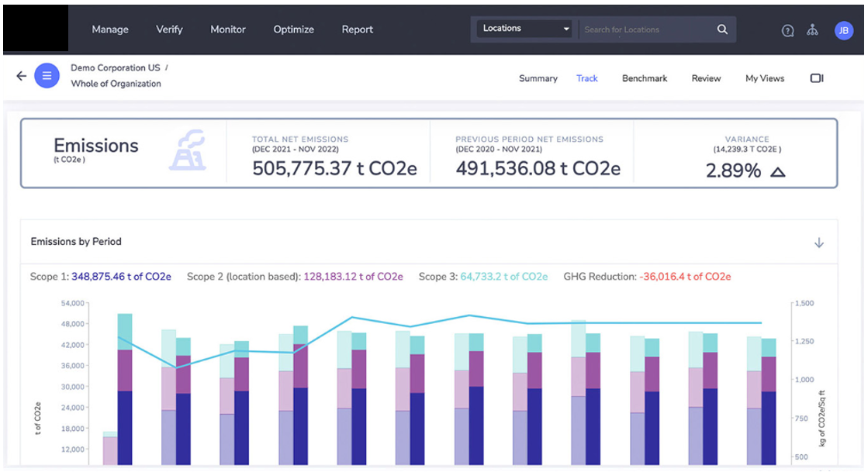Click the search magnifier icon
Screen dimensions: 868x472
click(722, 29)
